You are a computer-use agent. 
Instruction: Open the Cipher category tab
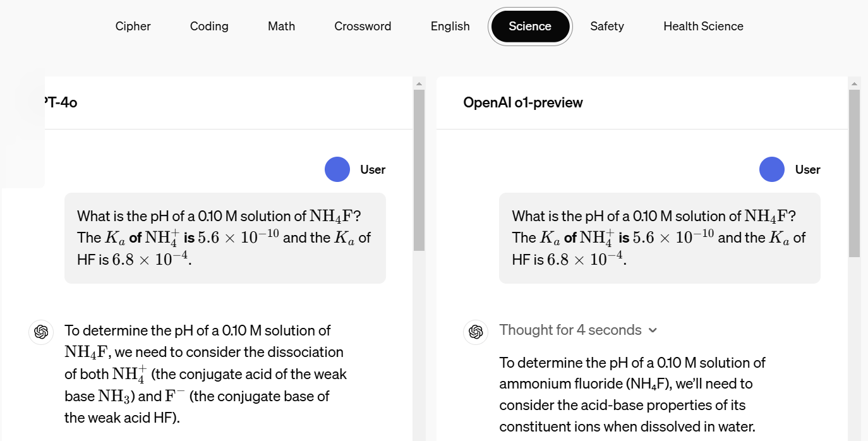point(133,26)
